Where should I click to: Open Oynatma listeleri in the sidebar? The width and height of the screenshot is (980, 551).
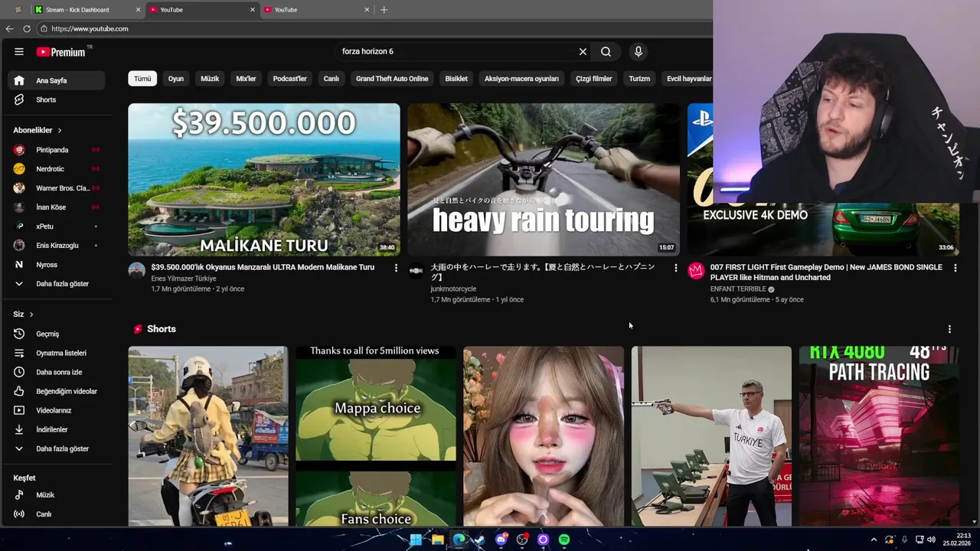(x=57, y=353)
